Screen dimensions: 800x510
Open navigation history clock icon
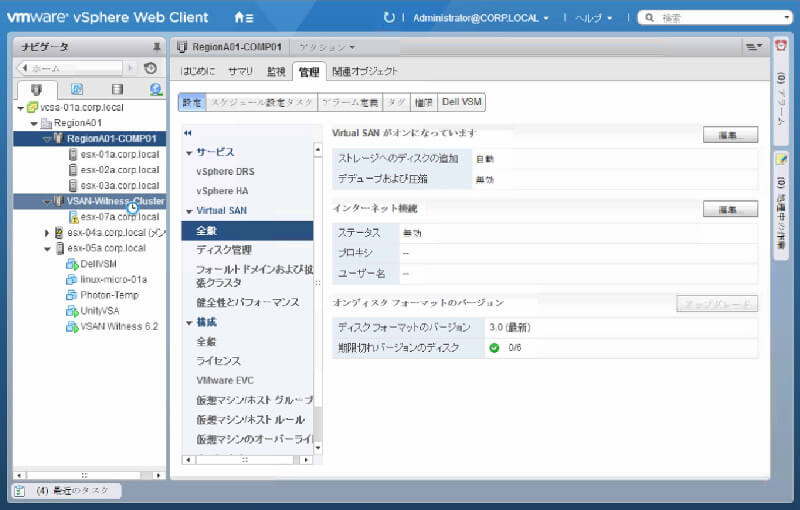(x=150, y=68)
